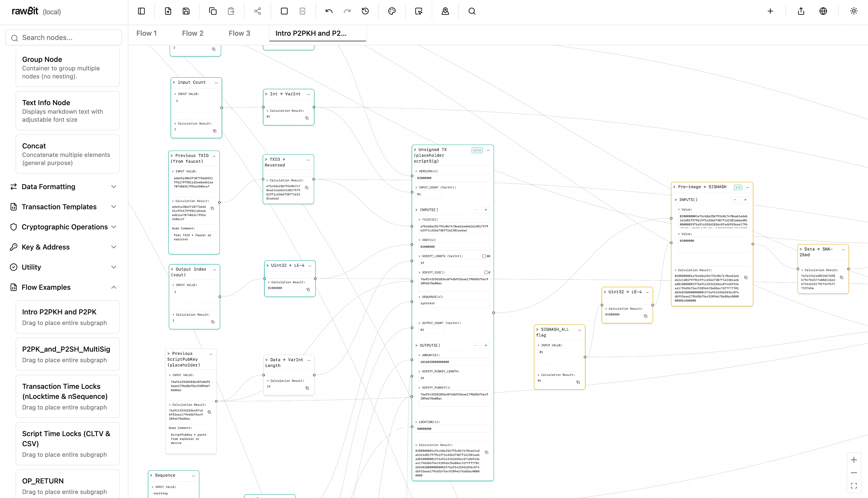Open the theme color palette picker
The width and height of the screenshot is (868, 498).
coord(392,11)
